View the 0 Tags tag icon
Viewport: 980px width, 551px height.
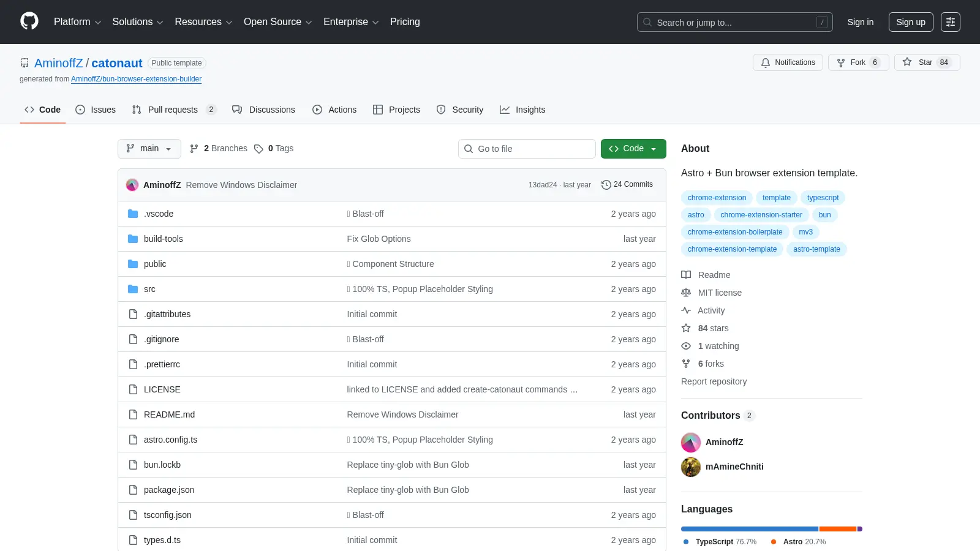tap(258, 149)
